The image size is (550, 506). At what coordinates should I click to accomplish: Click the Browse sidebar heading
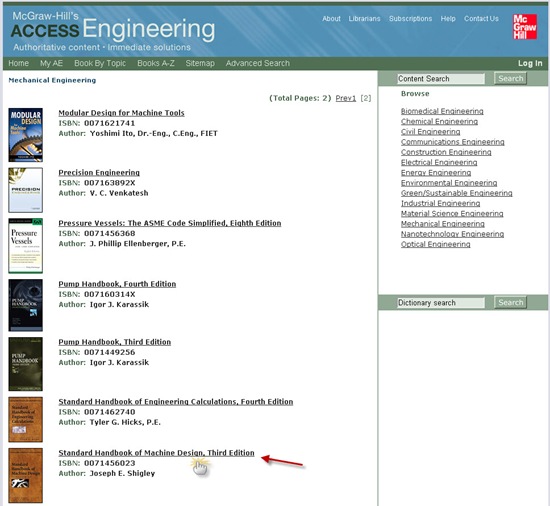[415, 94]
